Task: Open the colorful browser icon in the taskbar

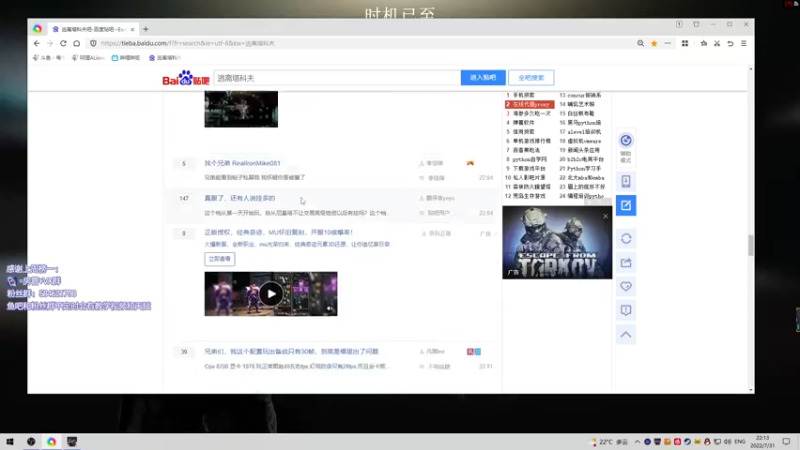Action: pyautogui.click(x=52, y=442)
